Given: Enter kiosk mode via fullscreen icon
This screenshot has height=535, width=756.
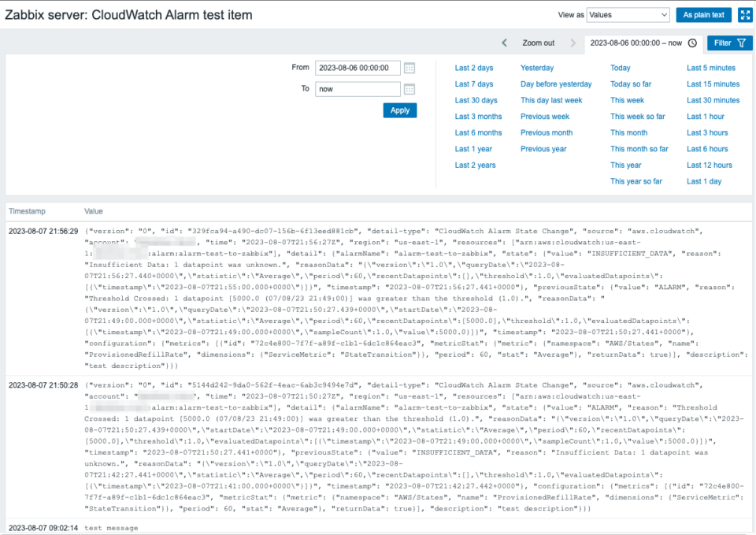Looking at the screenshot, I should click(x=743, y=14).
